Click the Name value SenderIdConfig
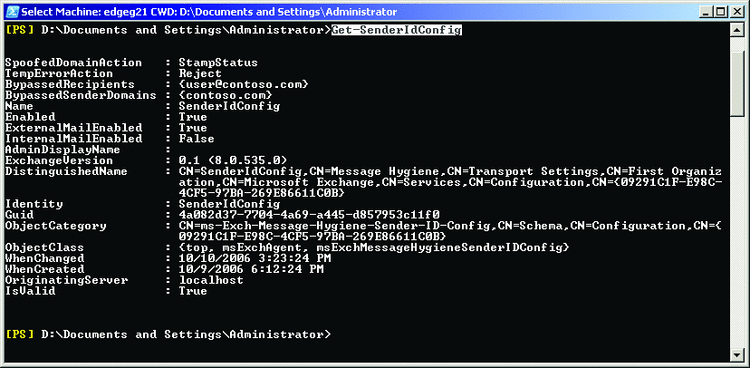 coord(229,106)
